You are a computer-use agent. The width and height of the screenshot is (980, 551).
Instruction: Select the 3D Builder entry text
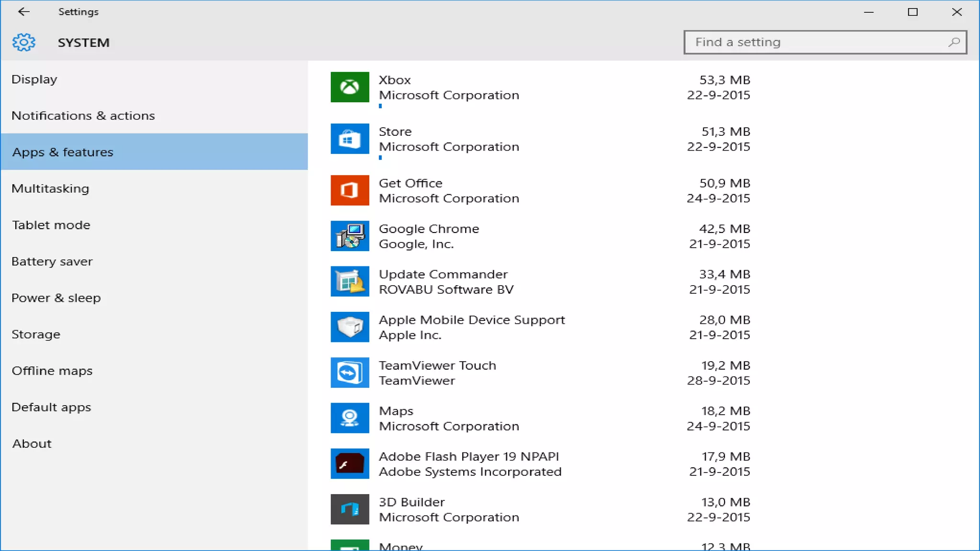412,502
